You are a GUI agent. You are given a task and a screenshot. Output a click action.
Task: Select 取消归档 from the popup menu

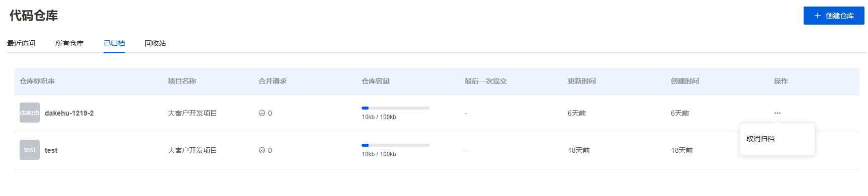click(x=760, y=139)
